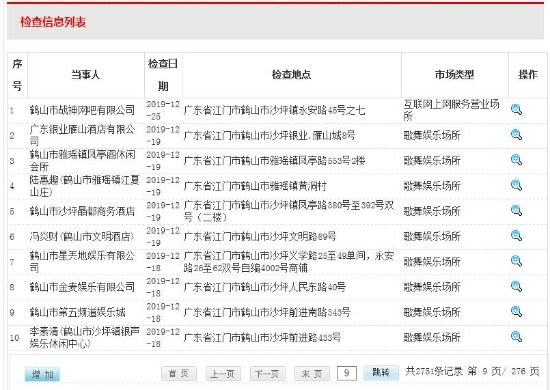550x390 pixels.
Task: Click the 市场类型 column header
Action: point(455,75)
